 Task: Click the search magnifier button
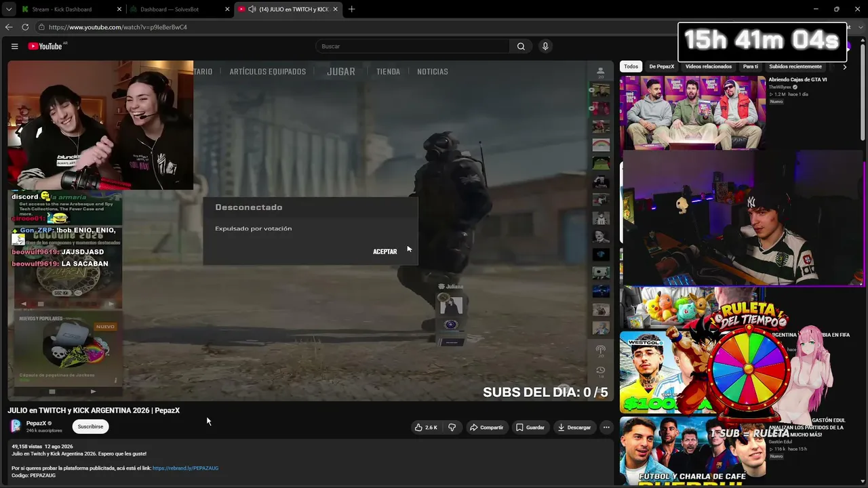521,46
